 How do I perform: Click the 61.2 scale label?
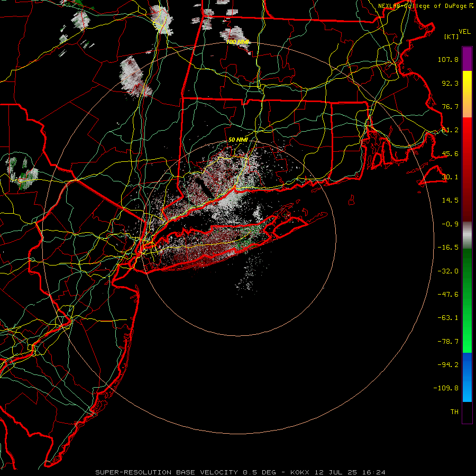tap(450, 130)
